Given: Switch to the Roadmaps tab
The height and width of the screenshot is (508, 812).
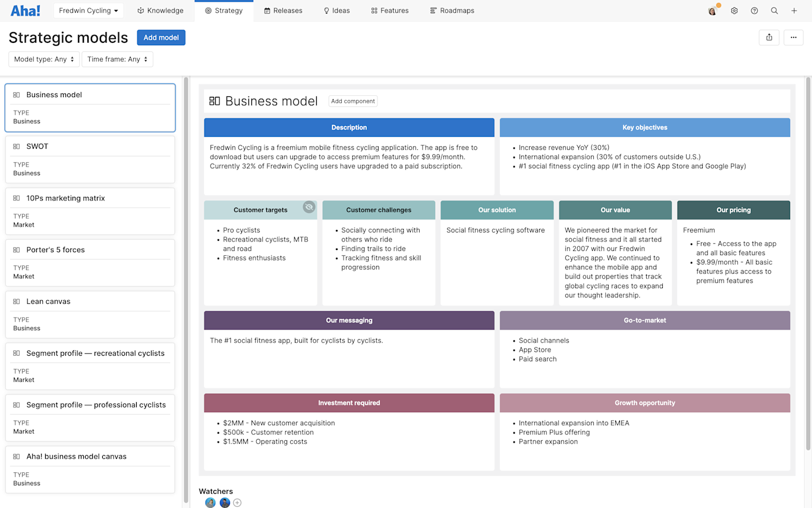Looking at the screenshot, I should pos(452,10).
